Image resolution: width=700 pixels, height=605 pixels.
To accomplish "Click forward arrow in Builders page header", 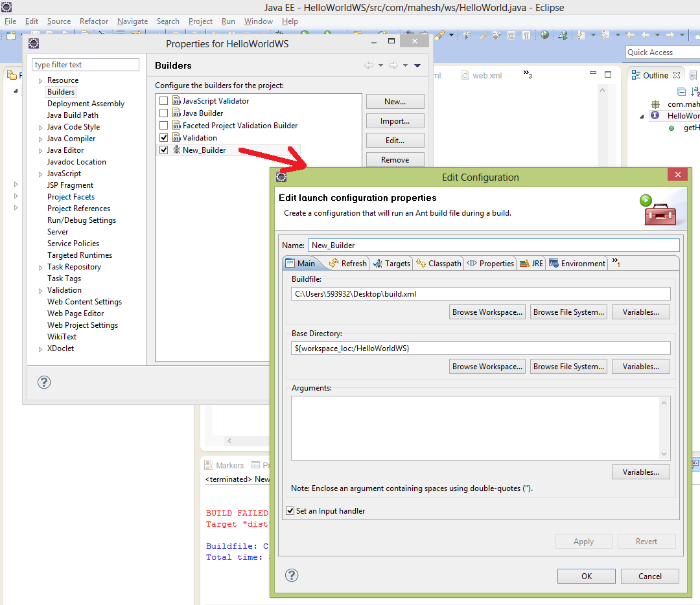I will tap(393, 65).
